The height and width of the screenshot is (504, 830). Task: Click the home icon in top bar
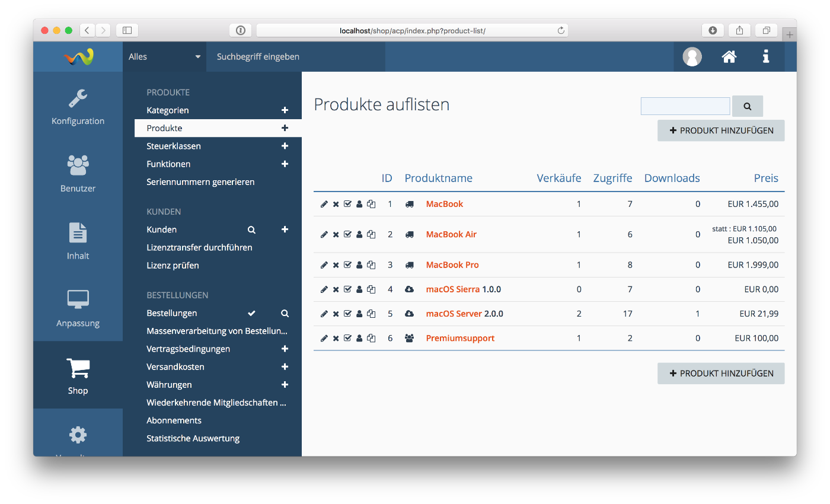[729, 57]
